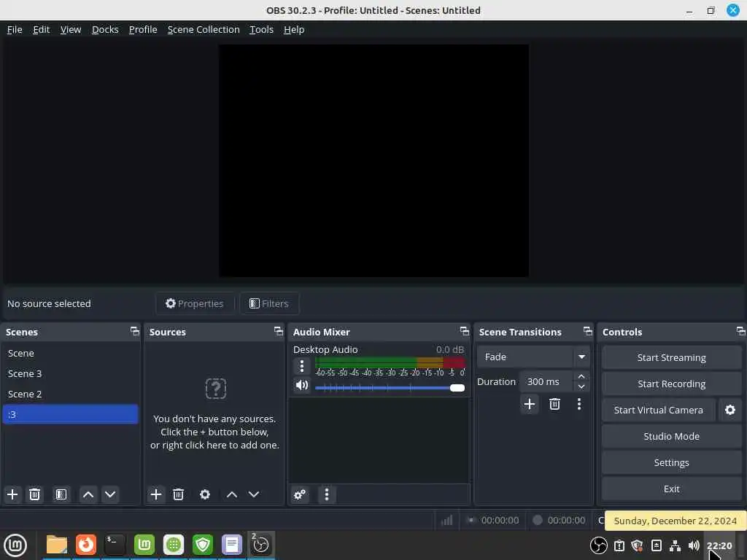The height and width of the screenshot is (560, 747).
Task: Open Audio Mixer menu dots at bottom
Action: pyautogui.click(x=326, y=495)
